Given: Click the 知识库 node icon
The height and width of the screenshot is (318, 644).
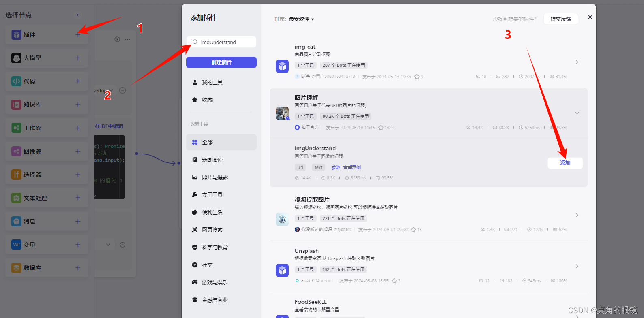Looking at the screenshot, I should coord(16,105).
